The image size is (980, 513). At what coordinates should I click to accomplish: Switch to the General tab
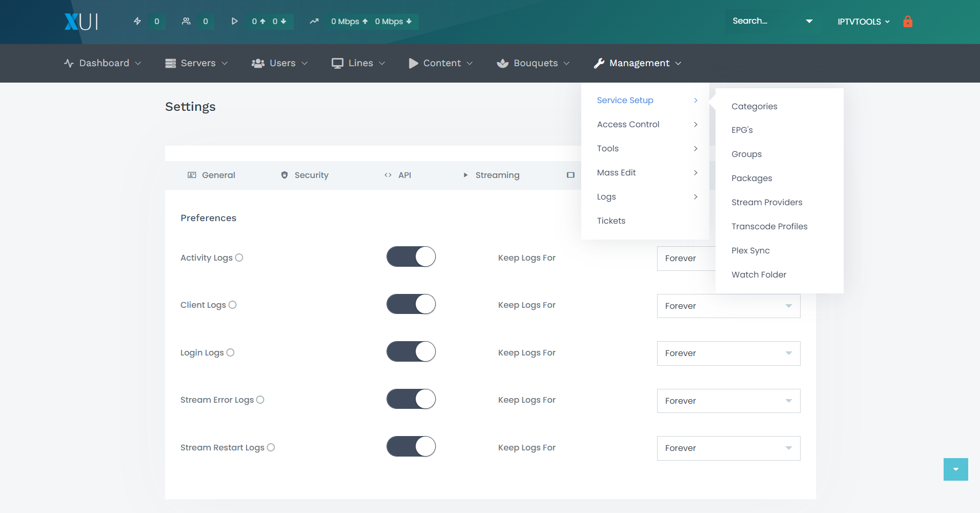[x=211, y=175]
